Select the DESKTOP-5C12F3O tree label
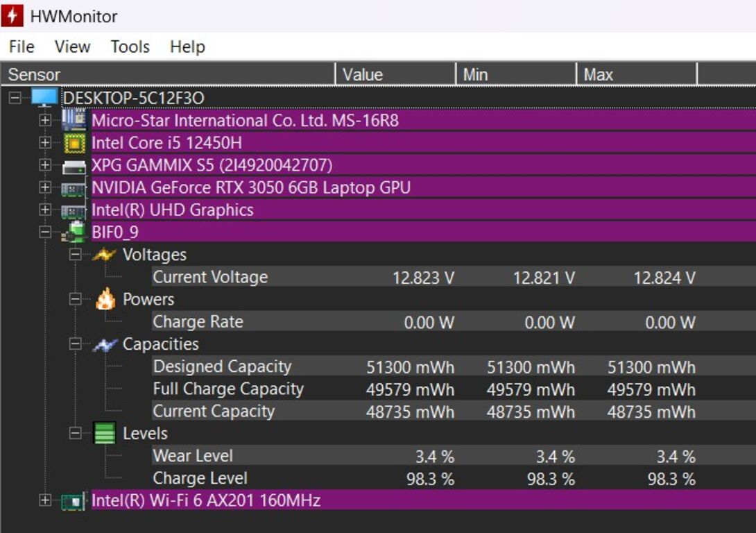Viewport: 756px width, 533px height. tap(134, 98)
